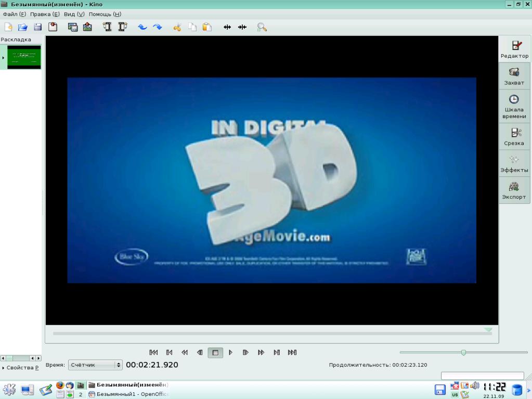Open the Захват capture tab
Image resolution: width=532 pixels, height=399 pixels.
coord(514,76)
